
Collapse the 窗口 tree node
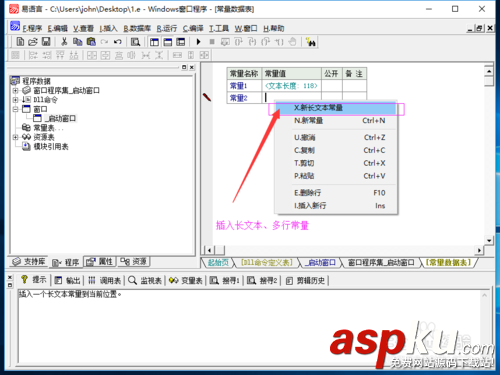click(15, 109)
